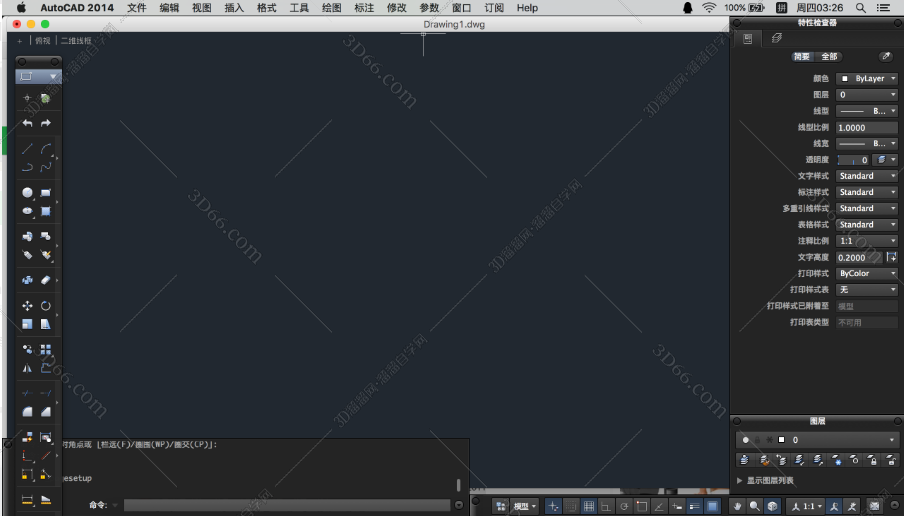Select the Move tool with four arrows
Screen dimensions: 904x516
[x=28, y=306]
